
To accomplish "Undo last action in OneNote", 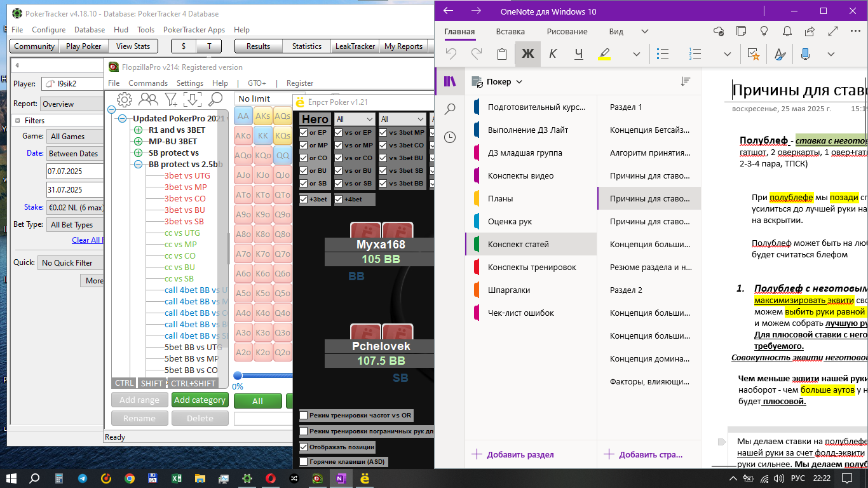I will (x=451, y=54).
